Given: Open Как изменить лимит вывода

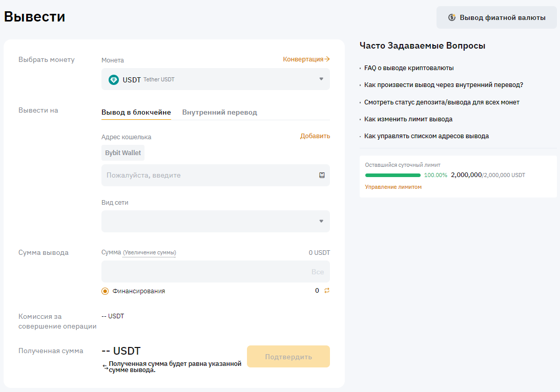Looking at the screenshot, I should 408,119.
